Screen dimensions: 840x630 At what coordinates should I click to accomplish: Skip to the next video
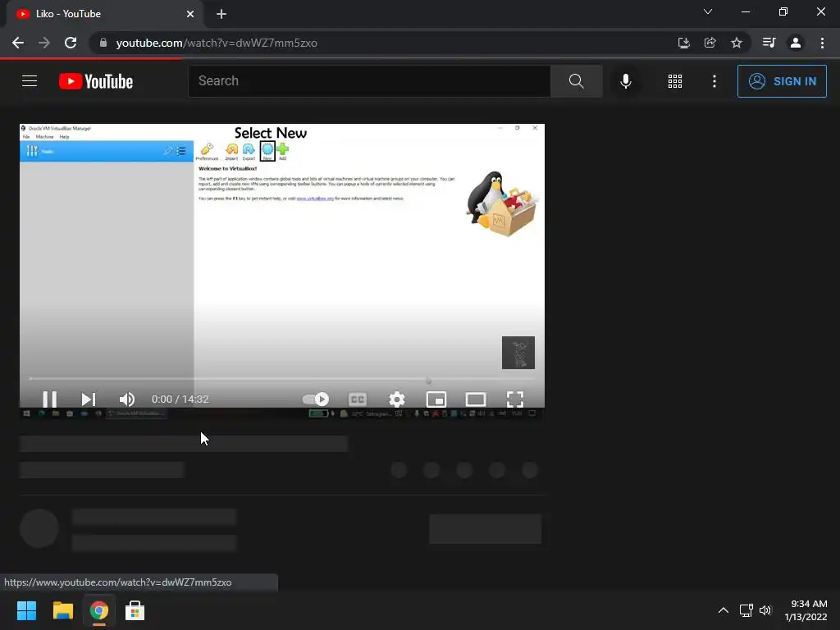click(89, 399)
